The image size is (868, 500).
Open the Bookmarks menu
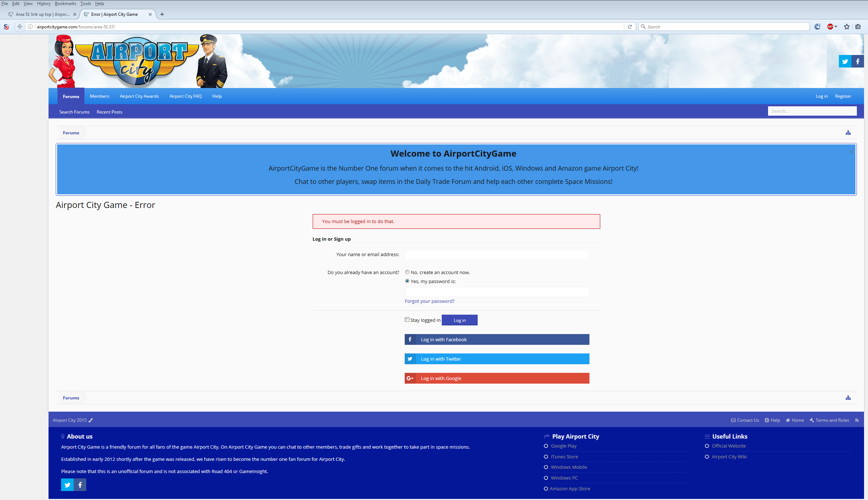point(65,4)
